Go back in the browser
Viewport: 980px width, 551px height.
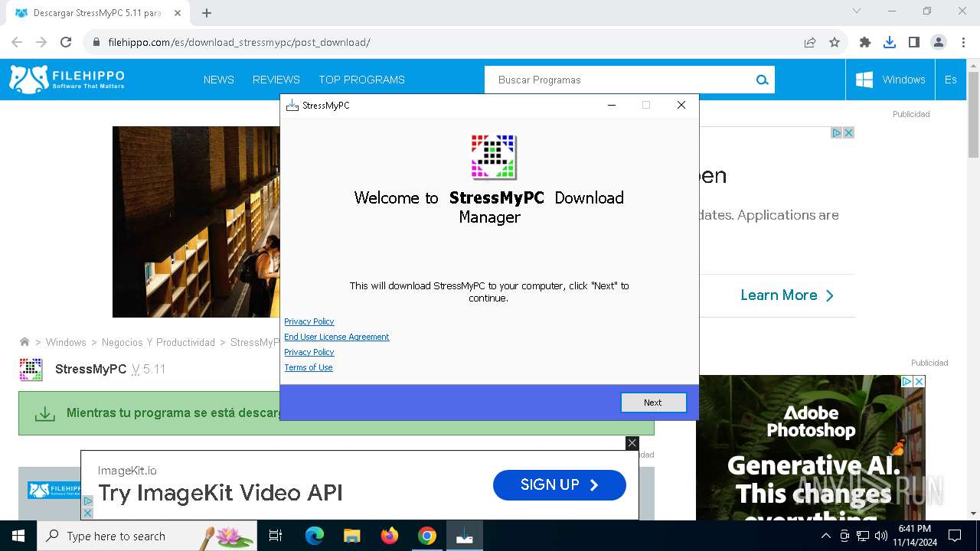tap(17, 42)
